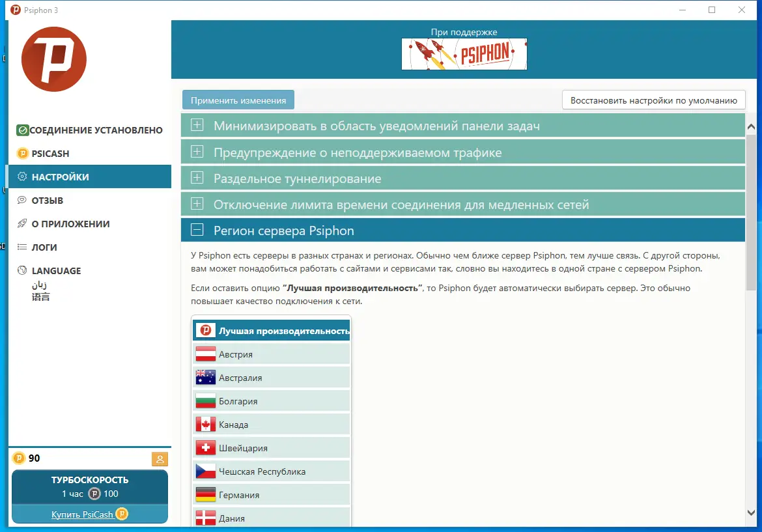Click the feedback speech bubble icon

(x=22, y=200)
